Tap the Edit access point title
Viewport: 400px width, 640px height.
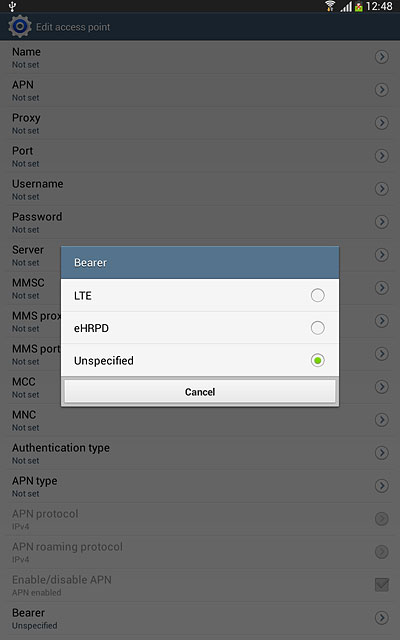73,27
